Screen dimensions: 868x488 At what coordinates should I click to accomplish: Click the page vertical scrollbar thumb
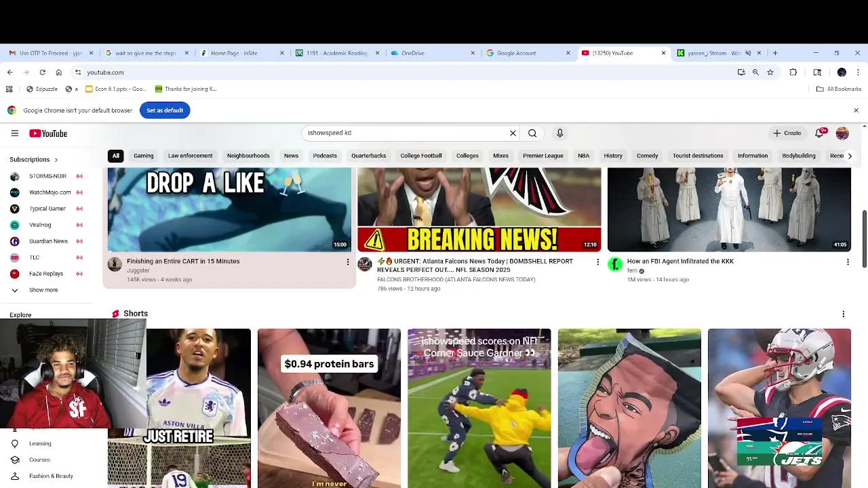pos(865,239)
